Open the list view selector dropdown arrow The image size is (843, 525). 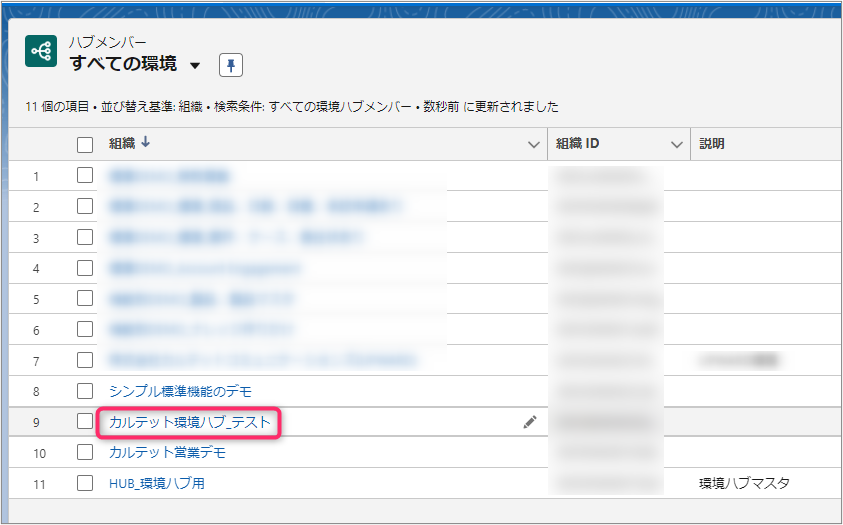[x=195, y=66]
